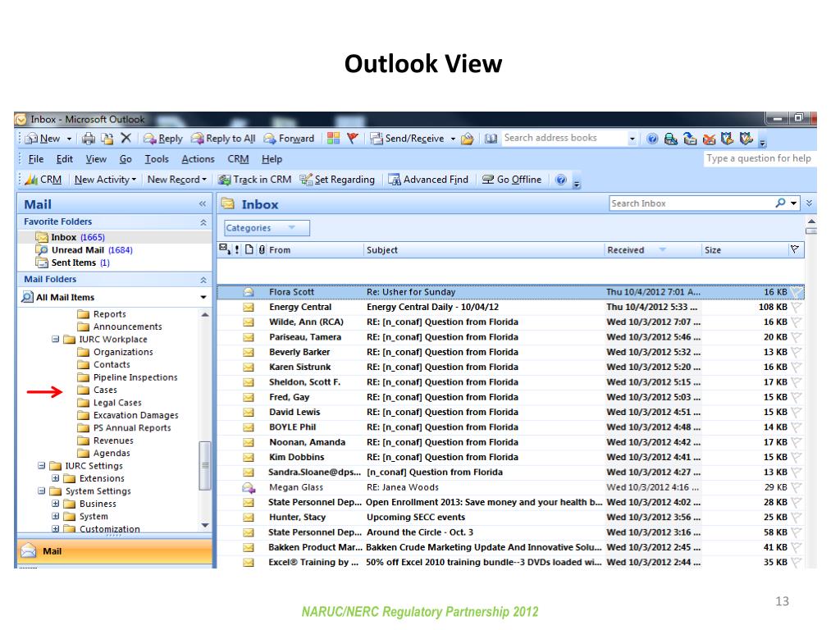840x630 pixels.
Task: Click the Type a question for help box
Action: point(759,158)
